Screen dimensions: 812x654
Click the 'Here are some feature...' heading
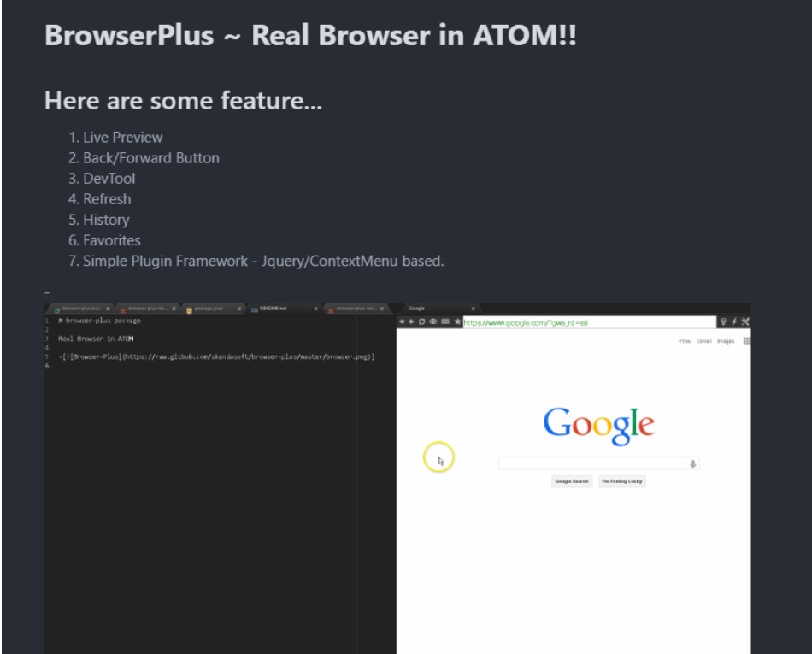183,101
